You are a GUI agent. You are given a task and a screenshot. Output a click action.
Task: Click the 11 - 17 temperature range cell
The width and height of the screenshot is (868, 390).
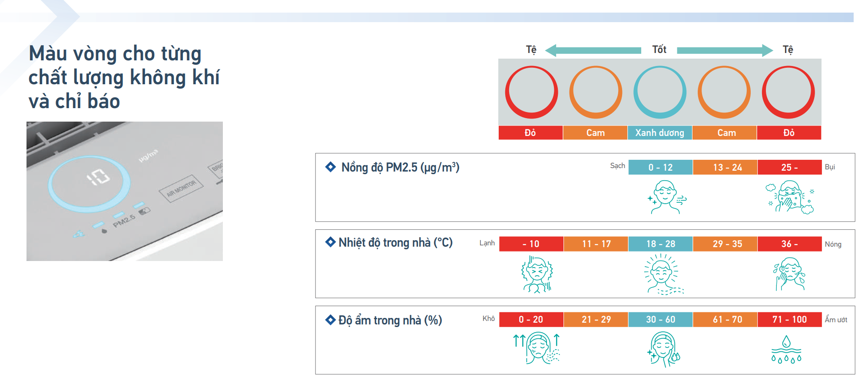596,244
